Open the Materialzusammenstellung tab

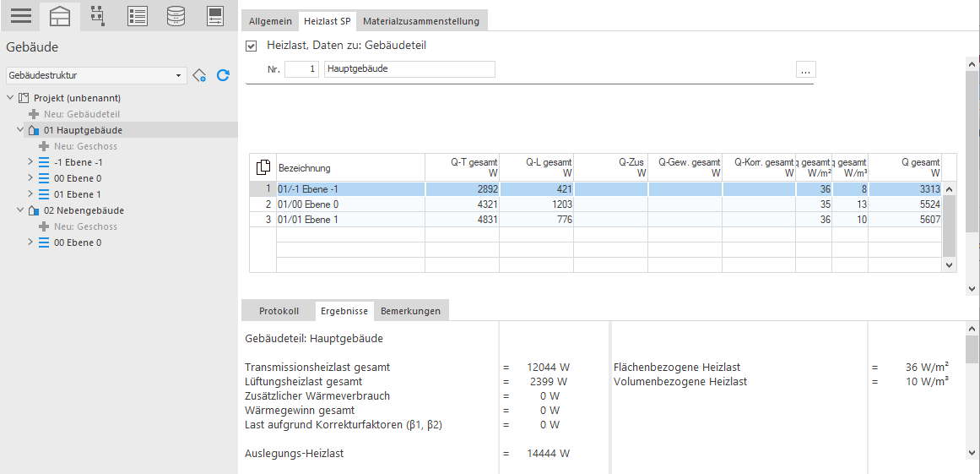pos(421,21)
